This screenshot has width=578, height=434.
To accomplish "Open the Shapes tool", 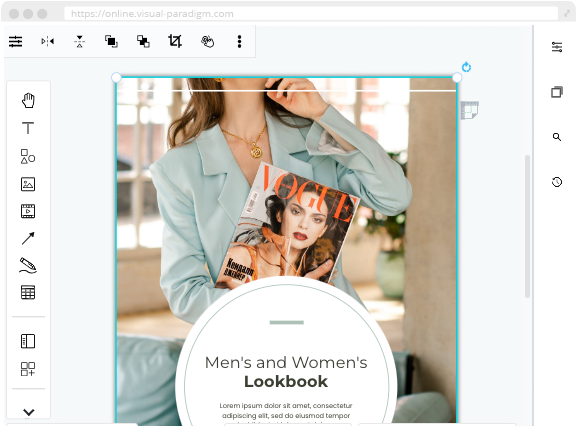I will click(x=28, y=156).
